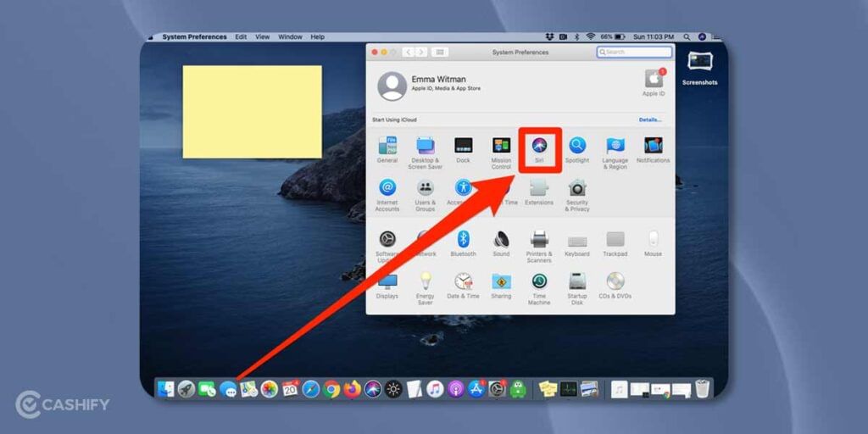Open Spotlight search in the menu bar
Image resolution: width=868 pixels, height=434 pixels.
pyautogui.click(x=687, y=37)
